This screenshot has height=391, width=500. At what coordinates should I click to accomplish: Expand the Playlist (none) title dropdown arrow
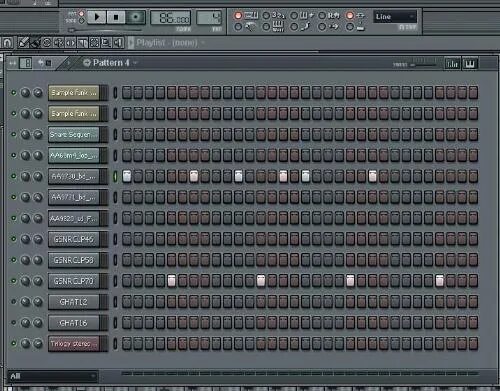(202, 43)
